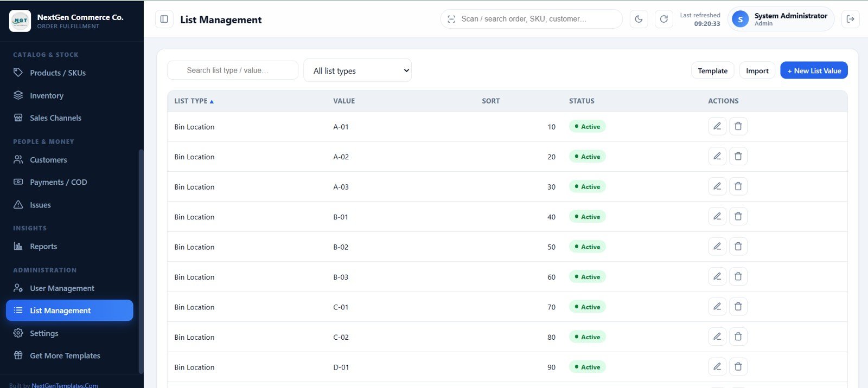This screenshot has height=388, width=868.
Task: Toggle the sidebar collapse icon
Action: tap(164, 19)
